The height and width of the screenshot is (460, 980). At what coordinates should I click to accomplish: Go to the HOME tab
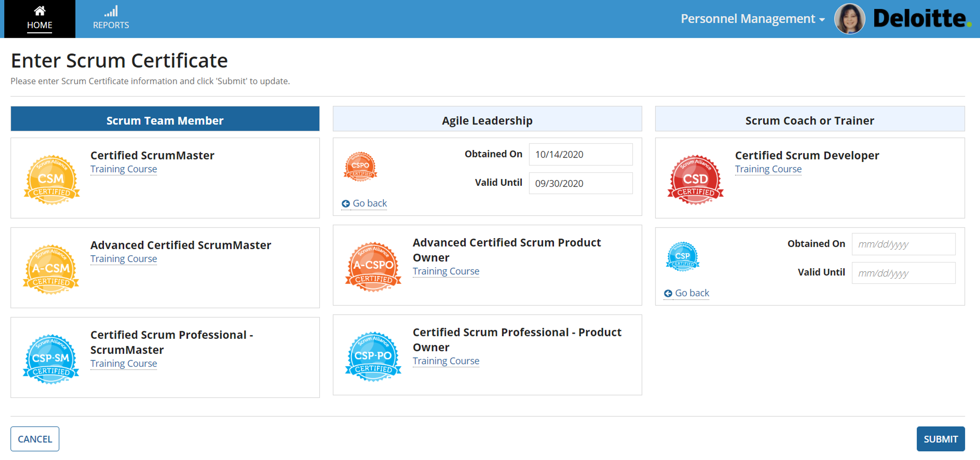pos(40,19)
